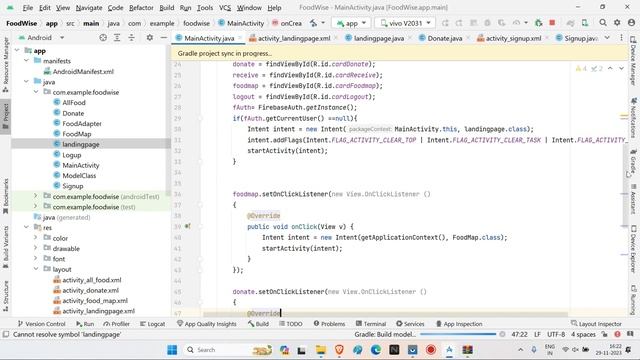Click the Sync Project with Gradle icon
The height and width of the screenshot is (360, 640).
571,23
